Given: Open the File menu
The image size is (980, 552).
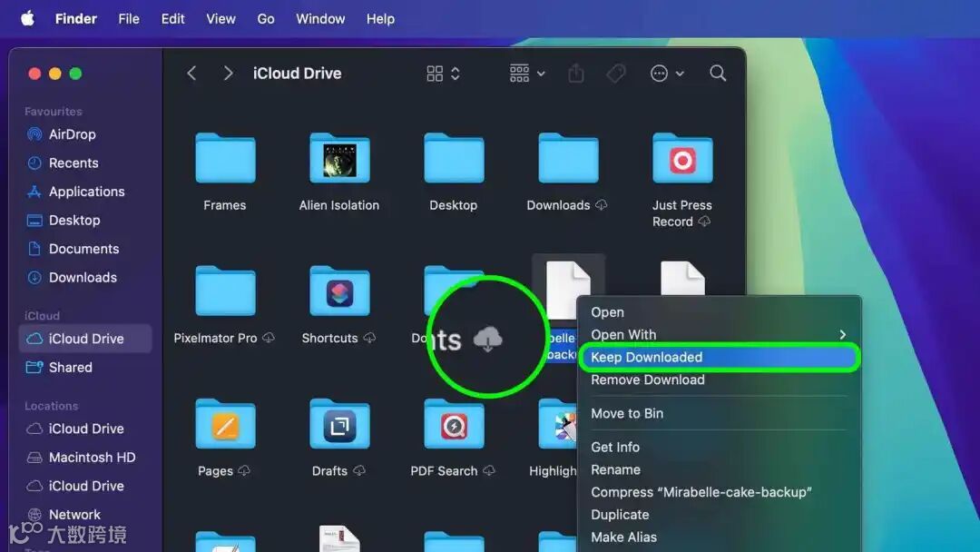Looking at the screenshot, I should click(x=129, y=19).
